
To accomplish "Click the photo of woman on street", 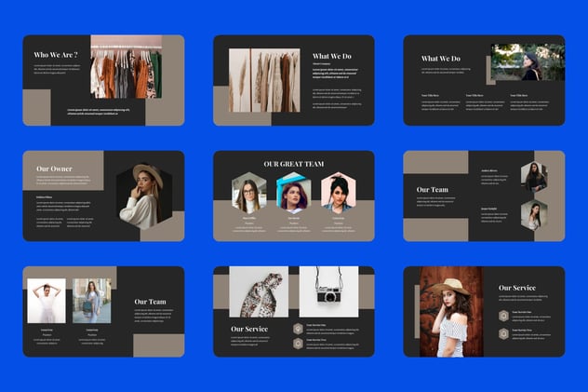I will click(92, 301).
